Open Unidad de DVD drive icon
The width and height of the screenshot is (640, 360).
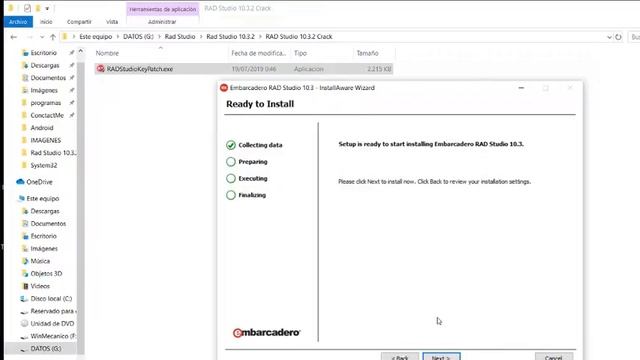pyautogui.click(x=24, y=324)
